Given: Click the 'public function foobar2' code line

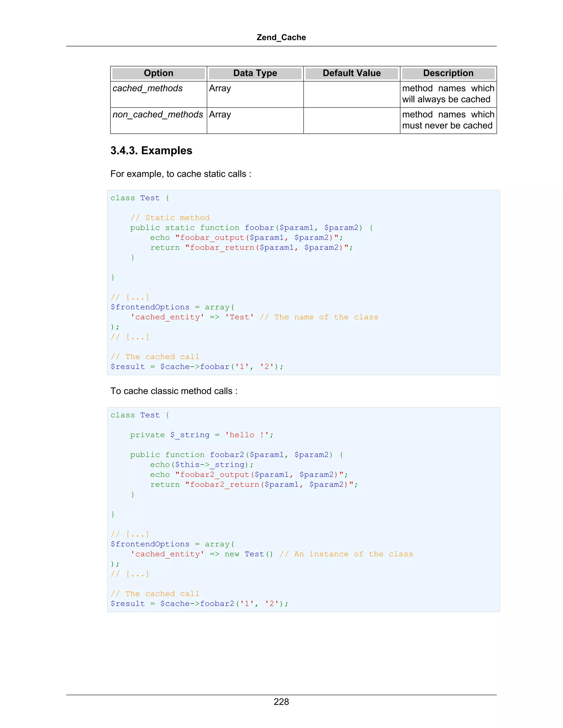Looking at the screenshot, I should [237, 455].
